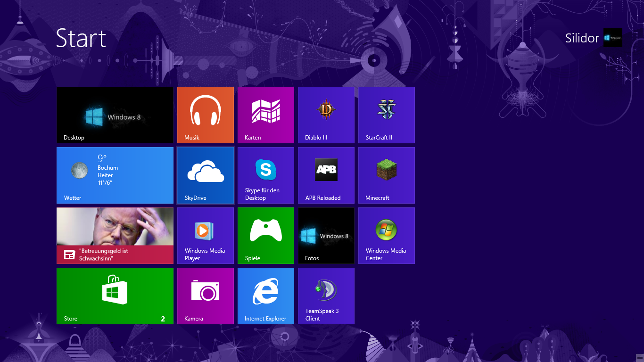The image size is (644, 362).
Task: Start Windows Media Player tile
Action: click(x=206, y=235)
